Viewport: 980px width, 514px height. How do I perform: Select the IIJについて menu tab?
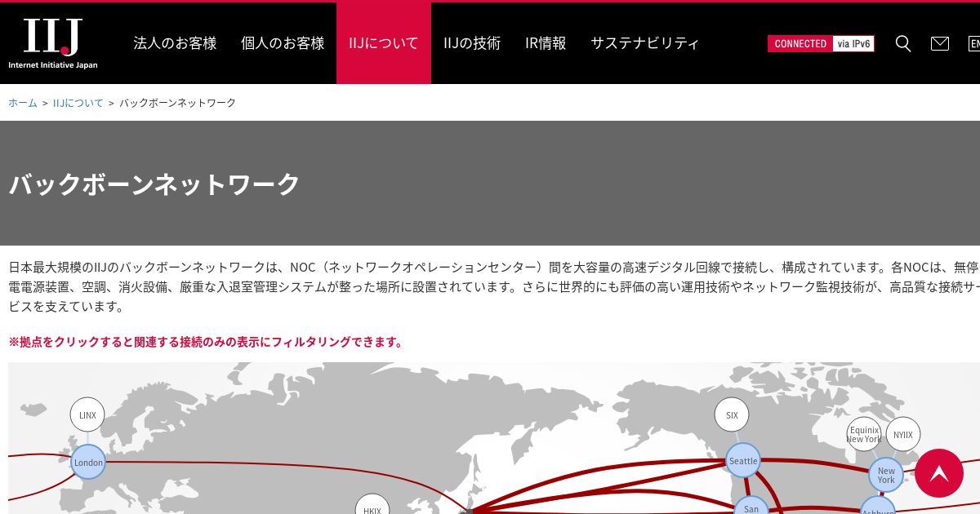(x=384, y=43)
